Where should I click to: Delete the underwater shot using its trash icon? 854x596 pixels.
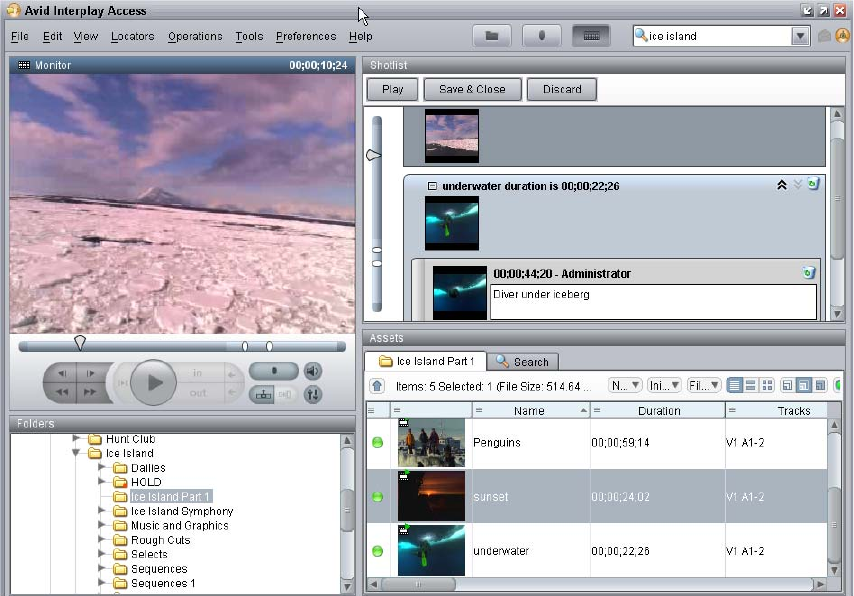click(813, 185)
